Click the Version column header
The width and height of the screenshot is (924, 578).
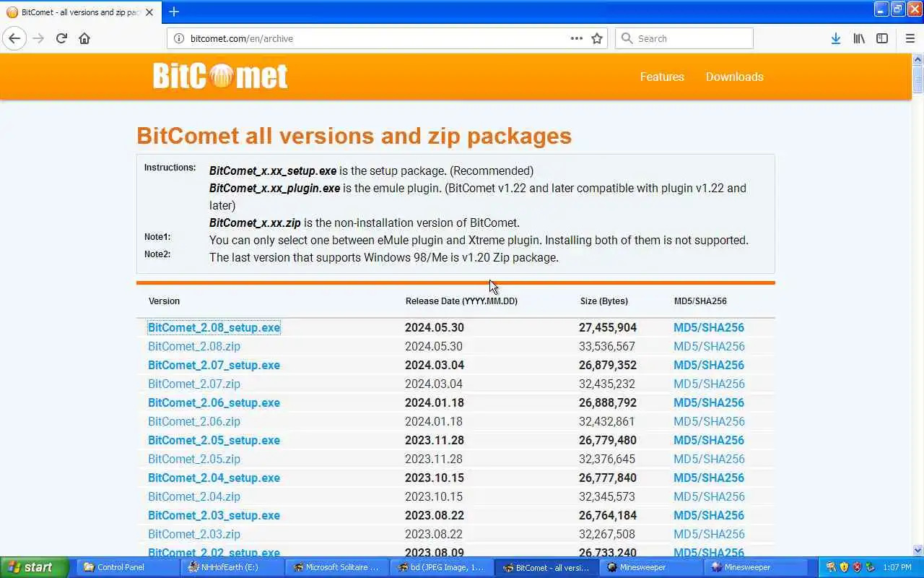click(164, 301)
